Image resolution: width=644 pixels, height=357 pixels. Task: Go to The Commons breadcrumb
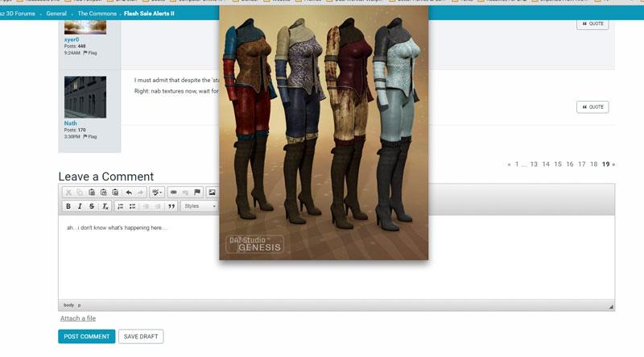pos(97,14)
